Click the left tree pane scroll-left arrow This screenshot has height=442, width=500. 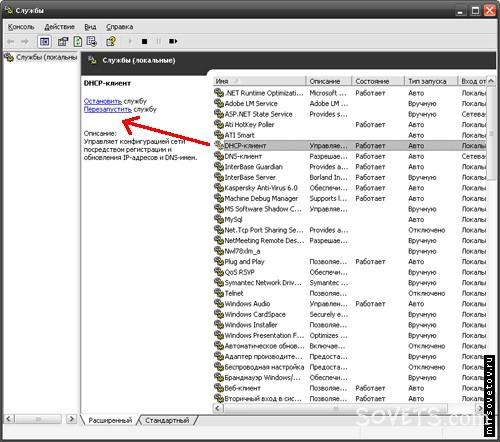[9, 419]
